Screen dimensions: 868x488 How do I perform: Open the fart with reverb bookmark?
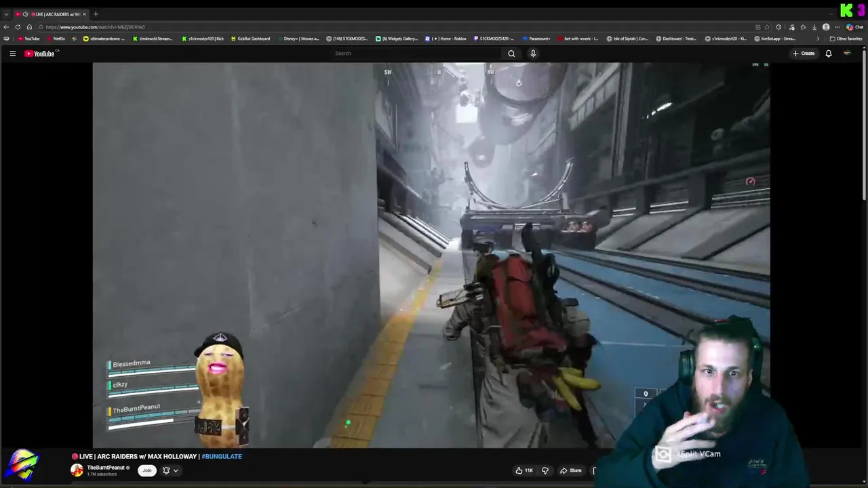coord(577,39)
